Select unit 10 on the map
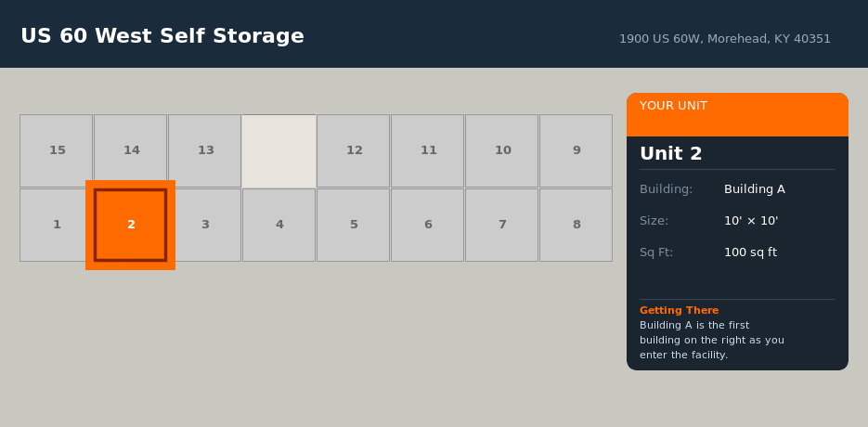The image size is (868, 427). point(502,150)
